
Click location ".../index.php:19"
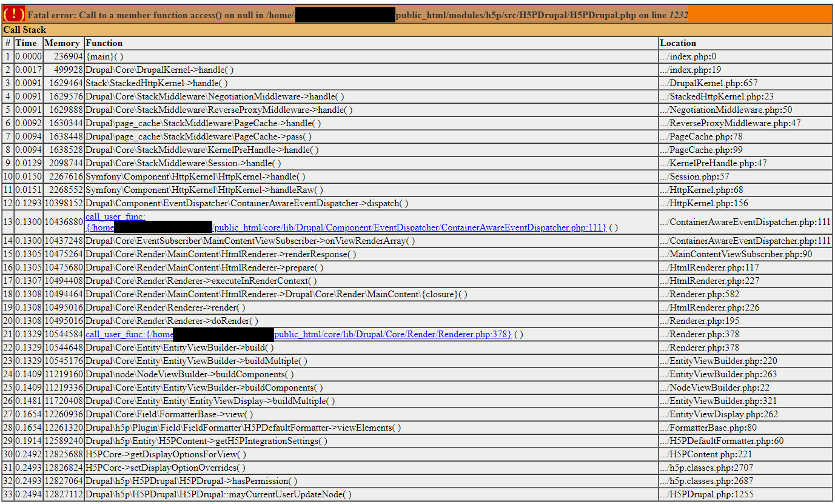point(691,70)
